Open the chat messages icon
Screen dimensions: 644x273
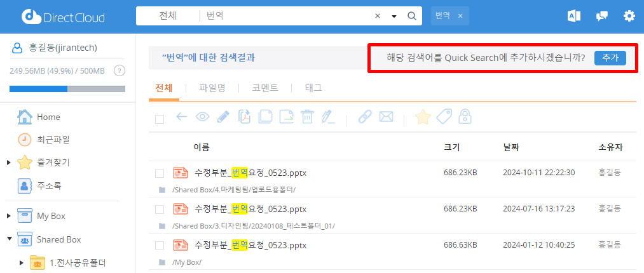pyautogui.click(x=601, y=16)
